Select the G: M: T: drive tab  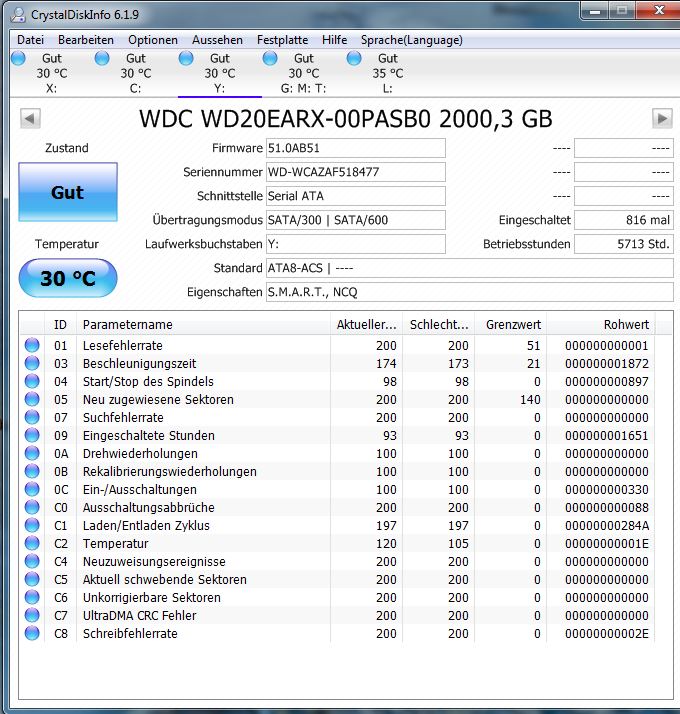click(x=303, y=73)
